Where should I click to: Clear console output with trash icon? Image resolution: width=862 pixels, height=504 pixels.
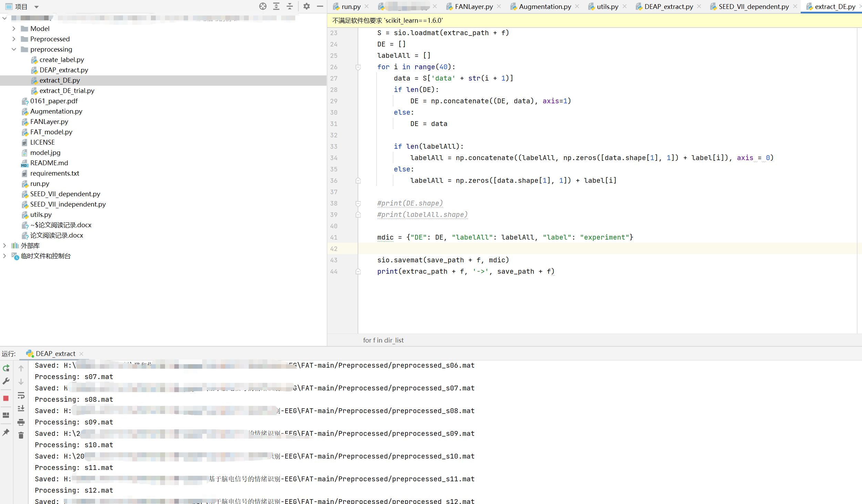click(21, 435)
